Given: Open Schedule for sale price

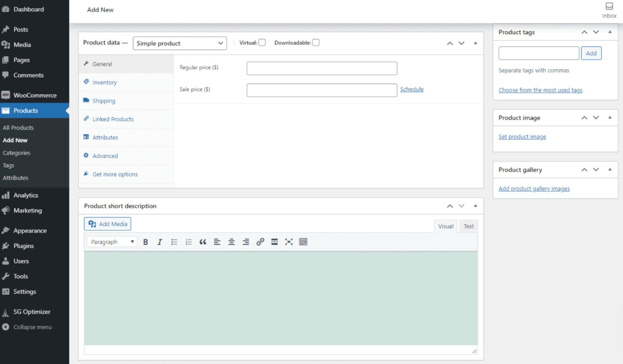Looking at the screenshot, I should [x=412, y=89].
